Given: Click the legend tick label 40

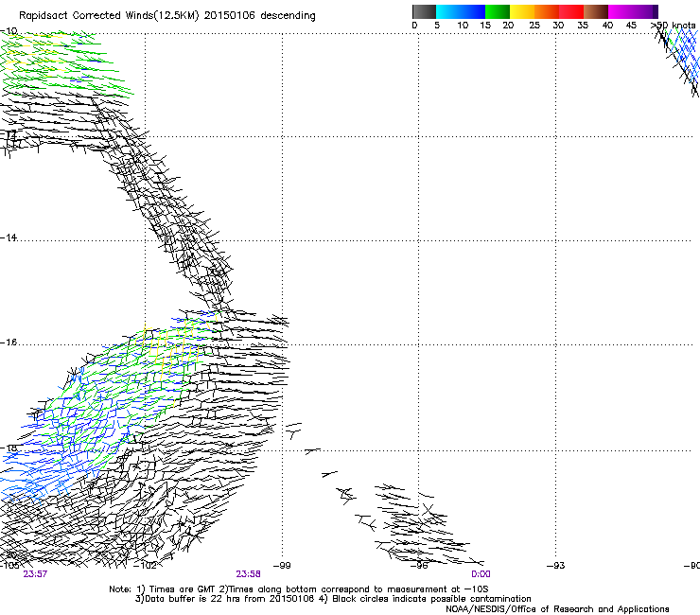Looking at the screenshot, I should pos(607,26).
